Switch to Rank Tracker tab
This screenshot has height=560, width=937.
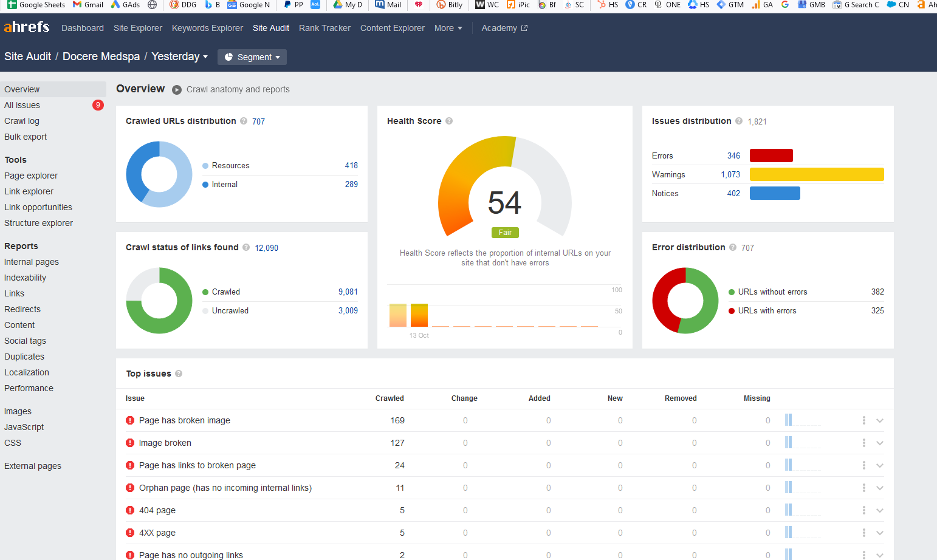324,28
